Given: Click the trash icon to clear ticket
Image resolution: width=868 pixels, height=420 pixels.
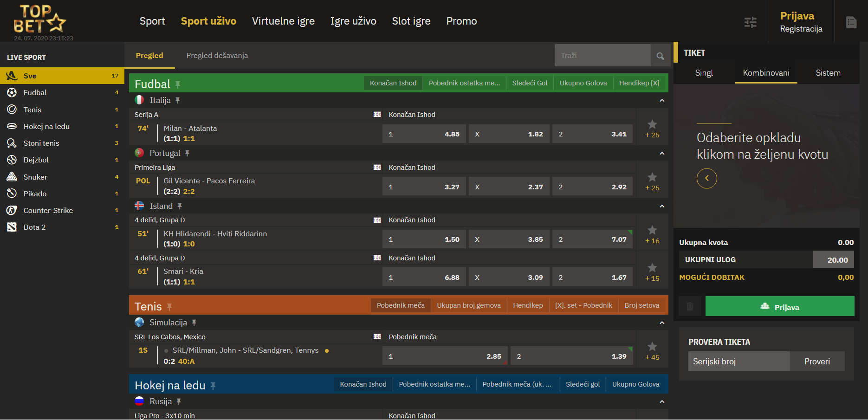Looking at the screenshot, I should [x=690, y=306].
